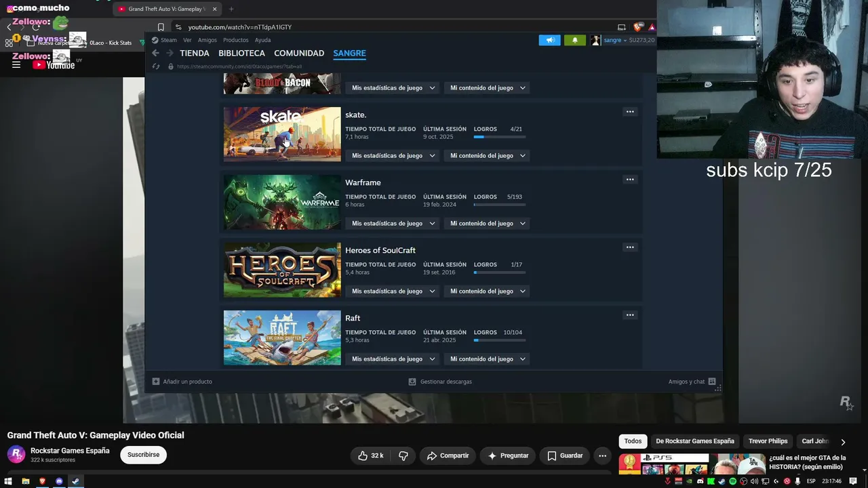868x488 pixels.
Task: Click the Steam announcements megaphone button
Action: point(550,40)
